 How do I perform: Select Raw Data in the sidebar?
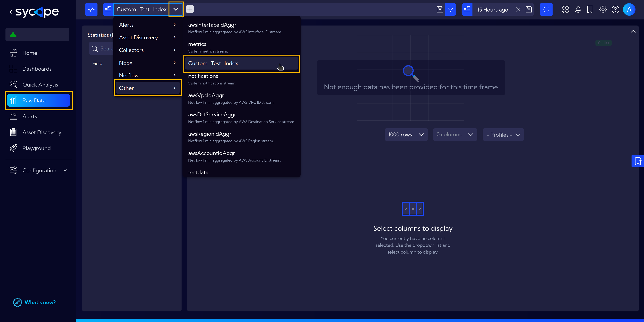(39, 101)
